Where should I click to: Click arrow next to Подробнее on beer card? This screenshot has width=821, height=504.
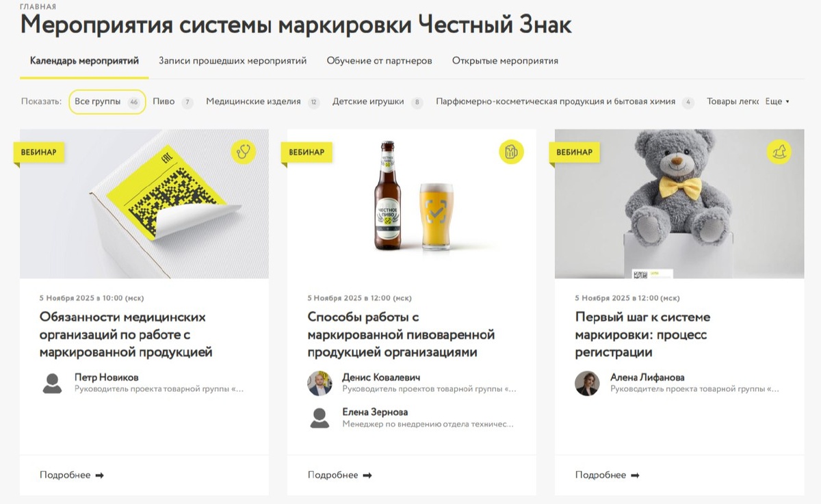click(x=367, y=475)
